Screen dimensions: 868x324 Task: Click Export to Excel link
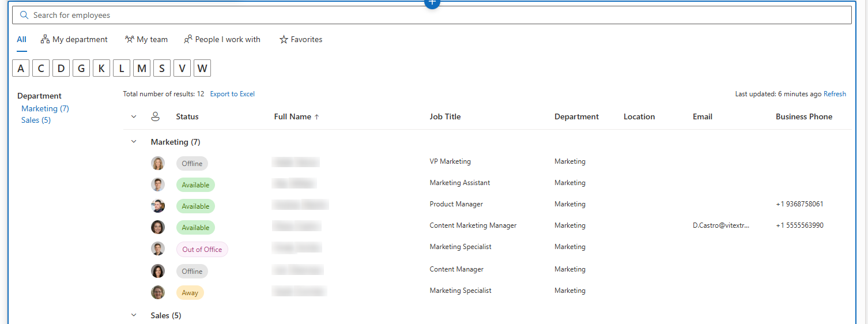(232, 94)
